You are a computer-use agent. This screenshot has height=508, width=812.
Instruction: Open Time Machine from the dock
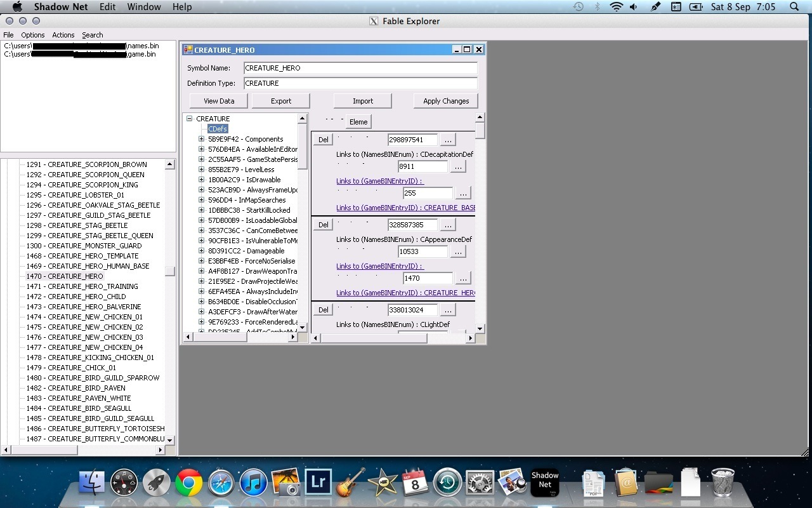pos(447,484)
